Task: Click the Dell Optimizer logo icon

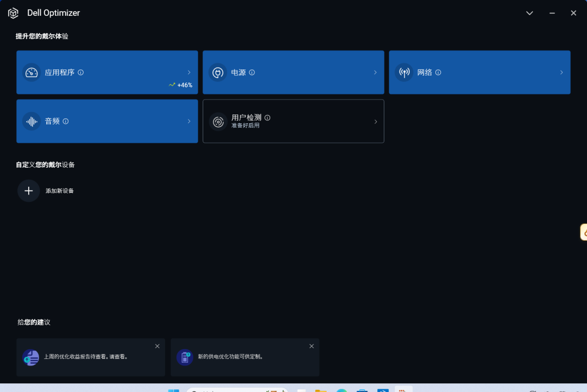Action: (x=13, y=13)
